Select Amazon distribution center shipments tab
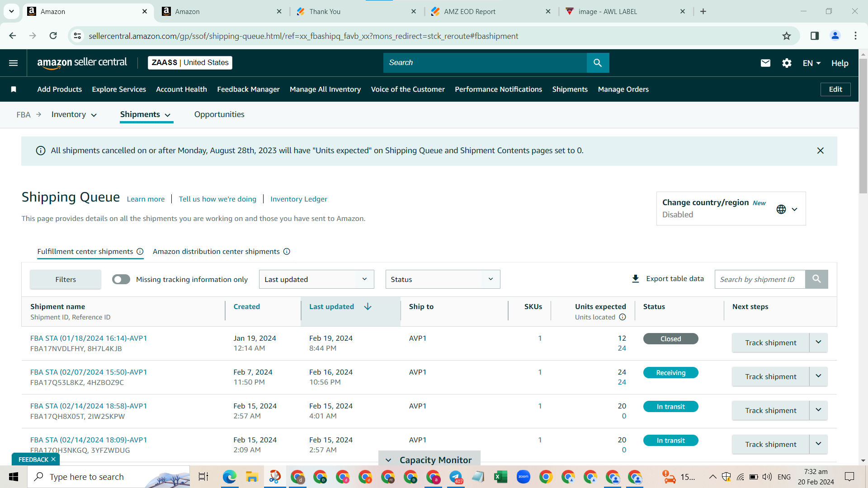The height and width of the screenshot is (488, 868). pyautogui.click(x=216, y=252)
